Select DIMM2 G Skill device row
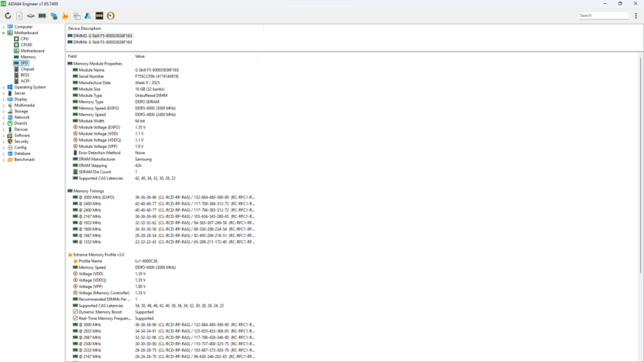 [x=99, y=35]
